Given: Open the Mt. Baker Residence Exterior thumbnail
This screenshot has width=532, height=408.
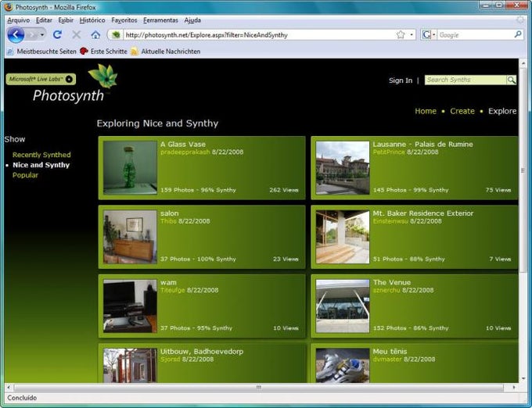Looking at the screenshot, I should coord(343,237).
